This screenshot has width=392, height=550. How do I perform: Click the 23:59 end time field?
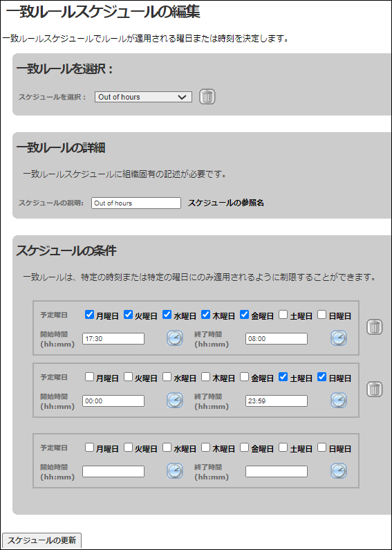[x=277, y=401]
